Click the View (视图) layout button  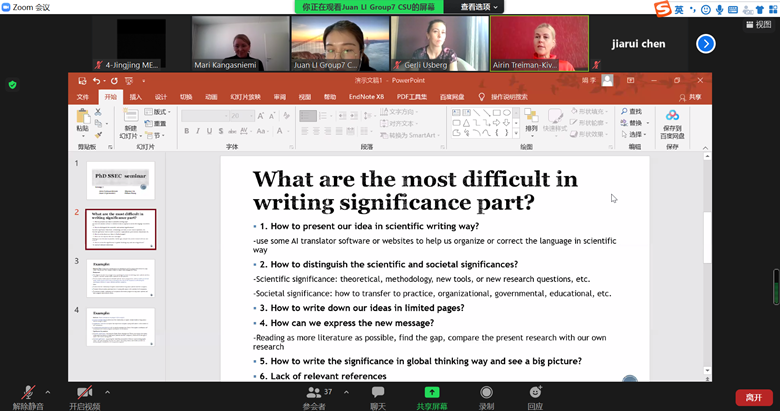(x=756, y=24)
